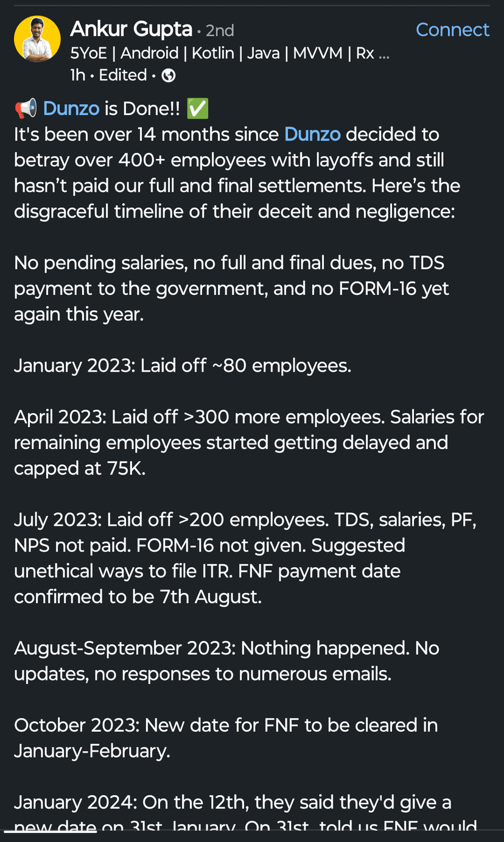Tap the "No pending salaries" paragraph
Viewport: 504px width, 842px height.
point(231,288)
